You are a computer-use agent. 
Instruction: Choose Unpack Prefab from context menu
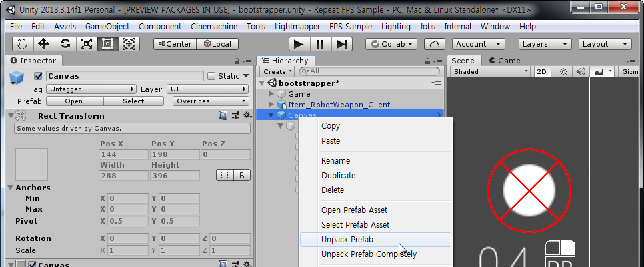click(x=375, y=240)
